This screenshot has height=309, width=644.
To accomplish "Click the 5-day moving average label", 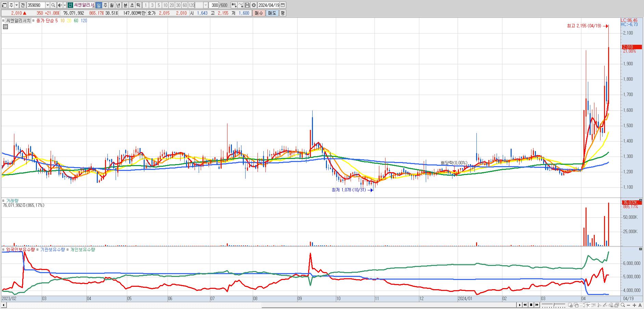I will [x=56, y=21].
